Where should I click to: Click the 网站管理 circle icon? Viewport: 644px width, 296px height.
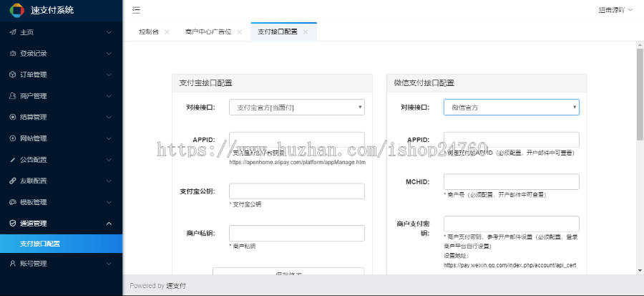point(13,138)
